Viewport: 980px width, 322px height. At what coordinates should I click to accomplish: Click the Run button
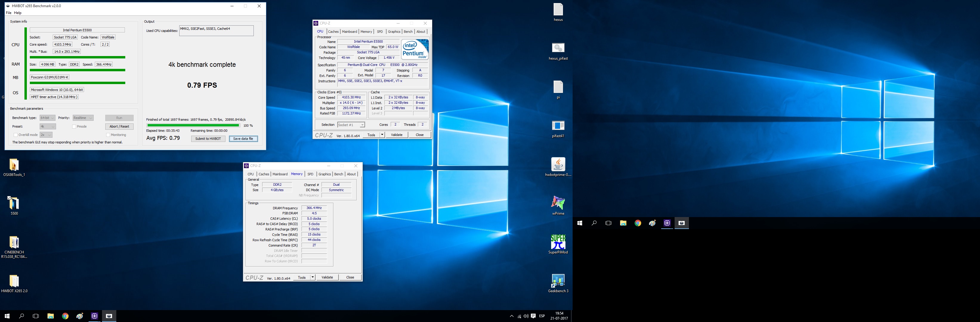(120, 118)
